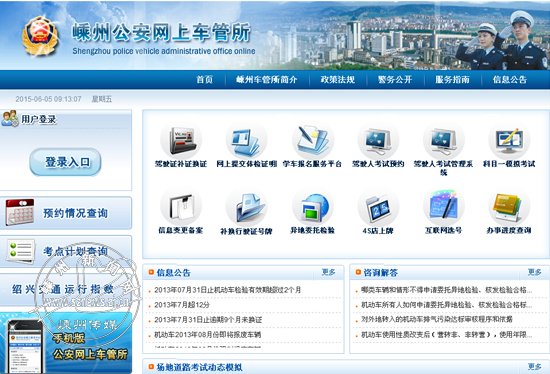Image resolution: width=550 pixels, height=374 pixels.
Task: Open the 网上提交体检证明 icon
Action: click(x=247, y=142)
